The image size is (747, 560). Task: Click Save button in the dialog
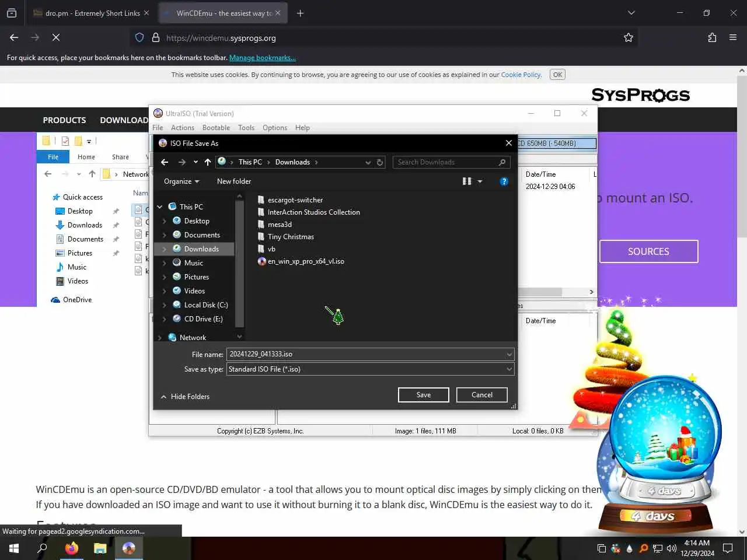(x=424, y=395)
